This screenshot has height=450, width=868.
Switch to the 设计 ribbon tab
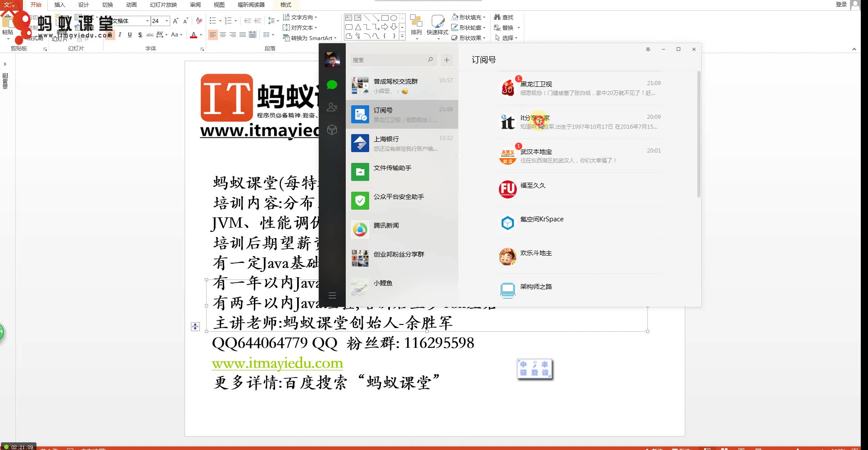[83, 4]
